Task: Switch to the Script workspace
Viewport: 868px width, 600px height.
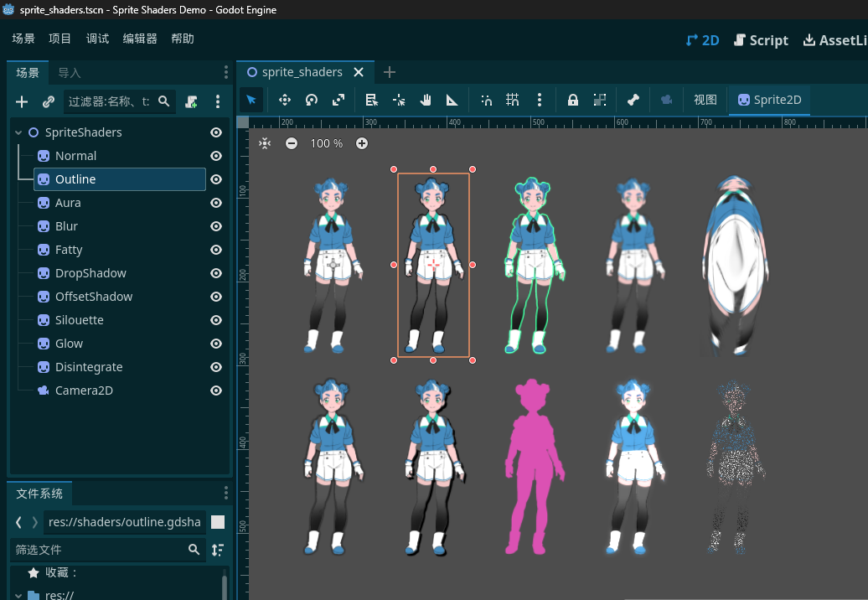Action: click(x=761, y=40)
